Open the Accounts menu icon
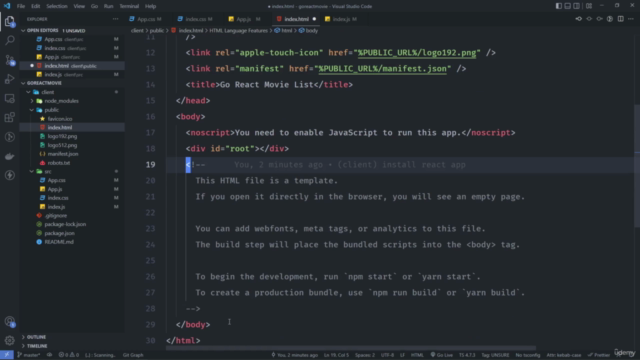The image size is (640, 360). (9, 322)
